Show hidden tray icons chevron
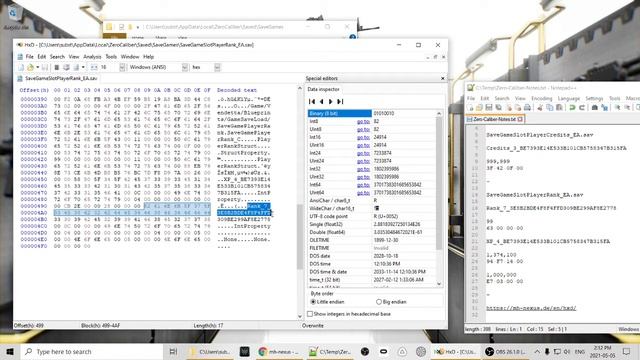 pyautogui.click(x=537, y=351)
